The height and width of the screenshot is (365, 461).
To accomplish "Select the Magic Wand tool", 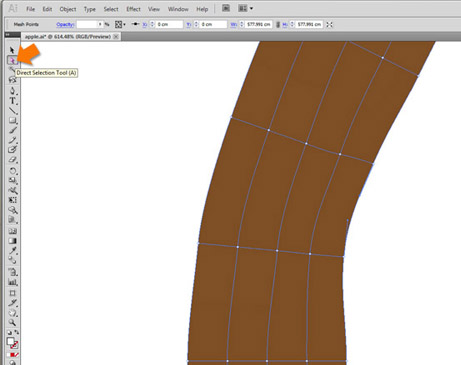I will (x=12, y=70).
